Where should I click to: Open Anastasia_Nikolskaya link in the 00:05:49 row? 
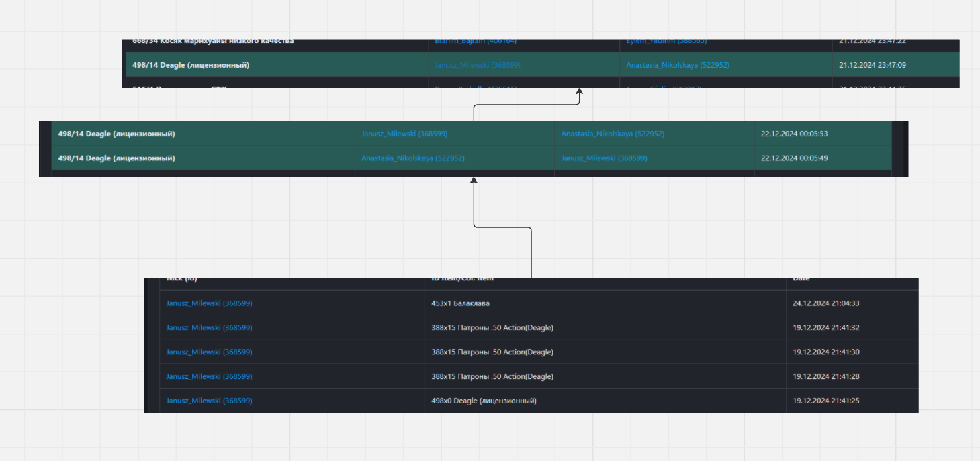pos(412,158)
